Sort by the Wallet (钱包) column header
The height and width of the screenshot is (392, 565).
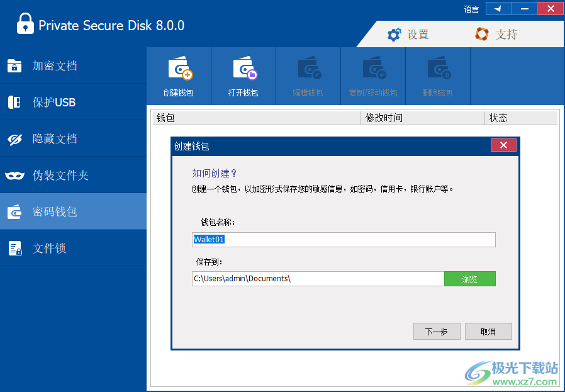pyautogui.click(x=257, y=118)
